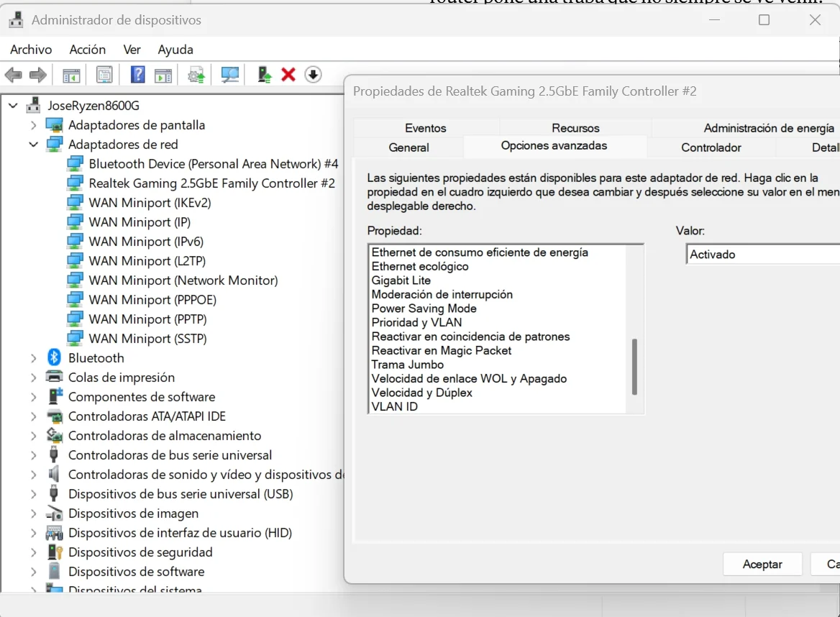Select Power Saving Mode property
Image resolution: width=840 pixels, height=617 pixels.
point(424,308)
